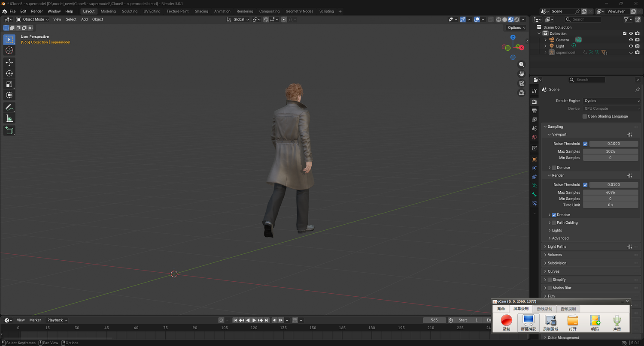Screen dimensions: 644x346
Task: Toggle Viewport Noise Threshold checkbox
Action: point(585,144)
